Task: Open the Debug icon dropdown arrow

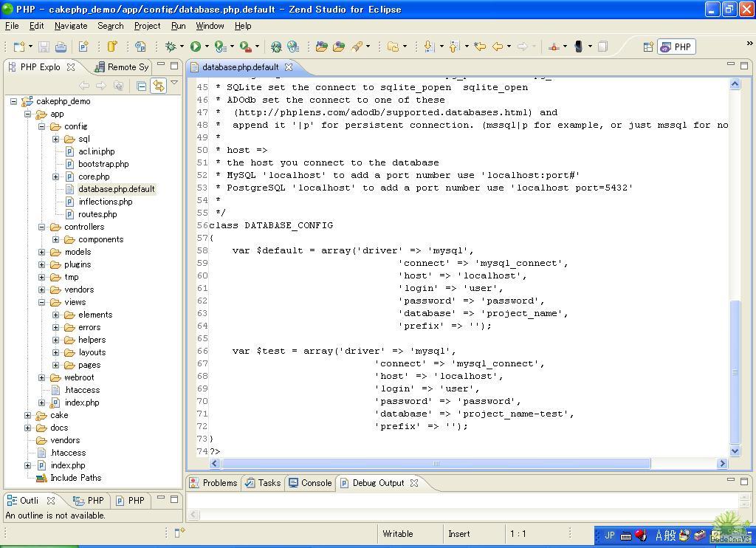Action: (182, 47)
